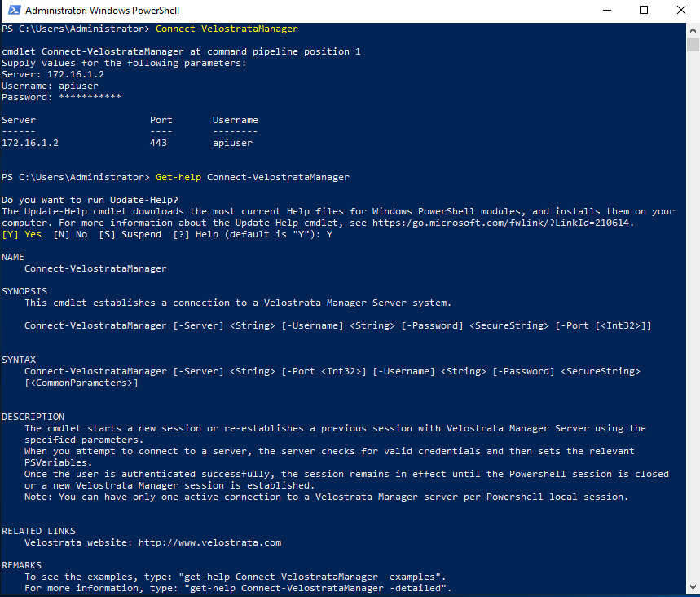Screen dimensions: 700x597
Task: Click the 'Username: apiuser' line
Action: tap(50, 86)
